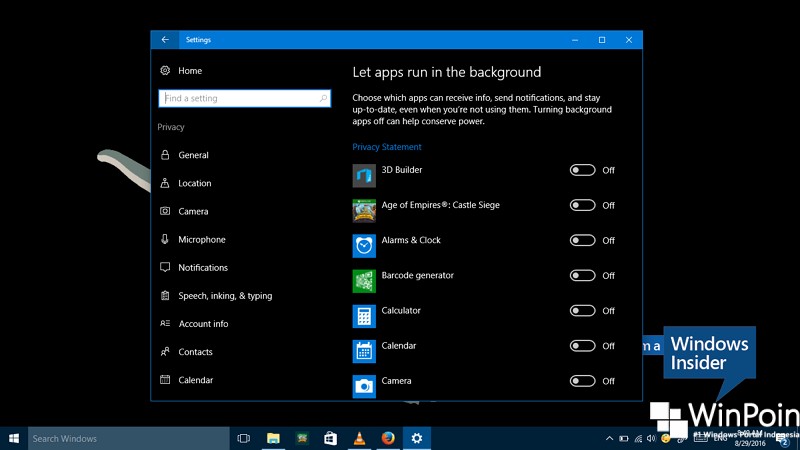This screenshot has width=800, height=450.
Task: Click the Privacy heading in the sidebar
Action: click(x=171, y=127)
